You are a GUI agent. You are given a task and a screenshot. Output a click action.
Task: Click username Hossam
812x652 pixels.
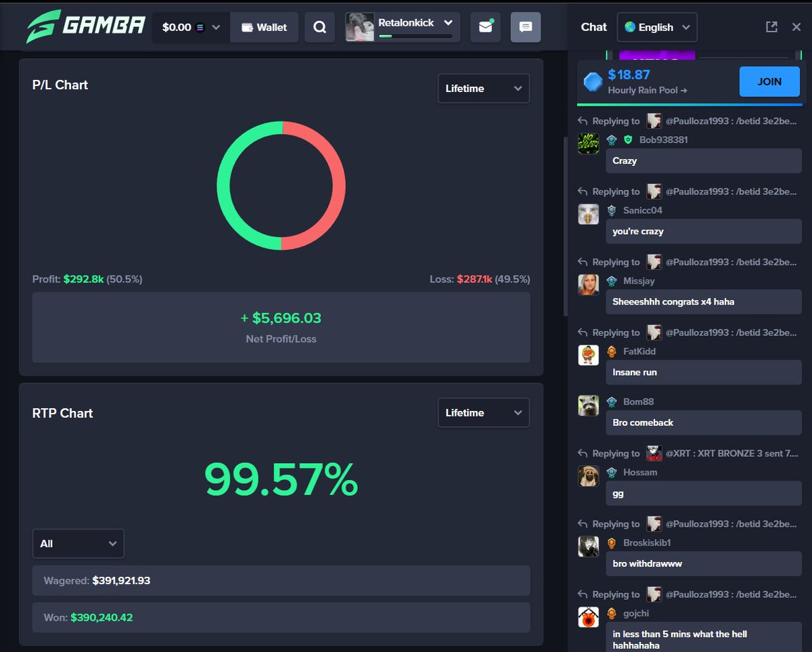point(640,473)
